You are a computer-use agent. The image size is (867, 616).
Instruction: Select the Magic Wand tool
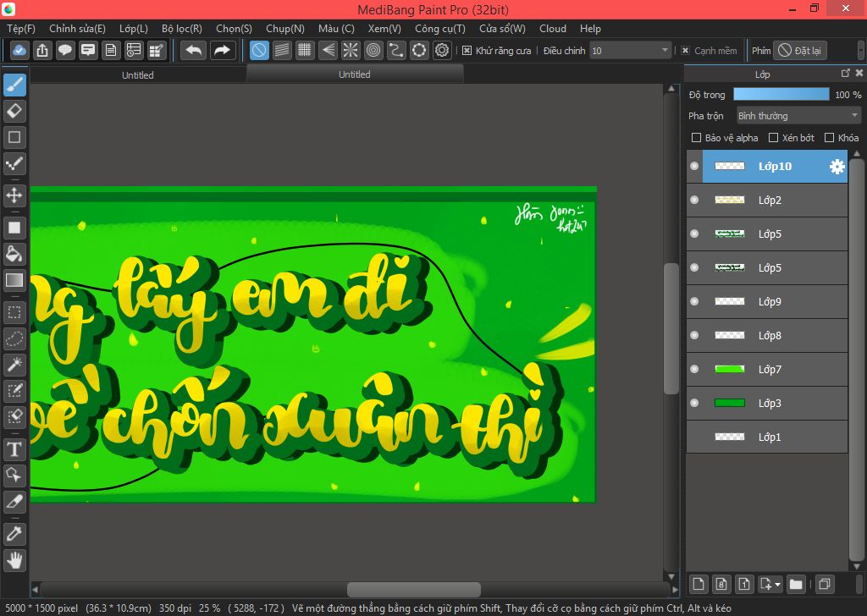tap(14, 365)
